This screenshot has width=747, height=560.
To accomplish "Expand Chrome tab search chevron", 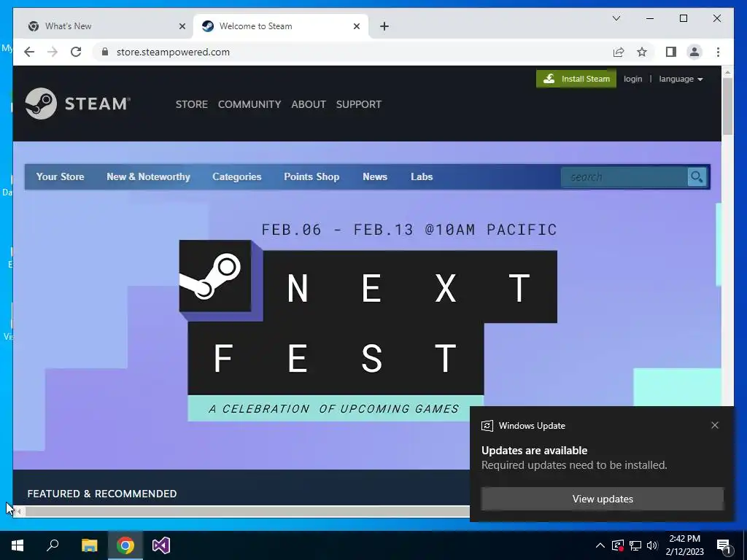I will (x=616, y=18).
